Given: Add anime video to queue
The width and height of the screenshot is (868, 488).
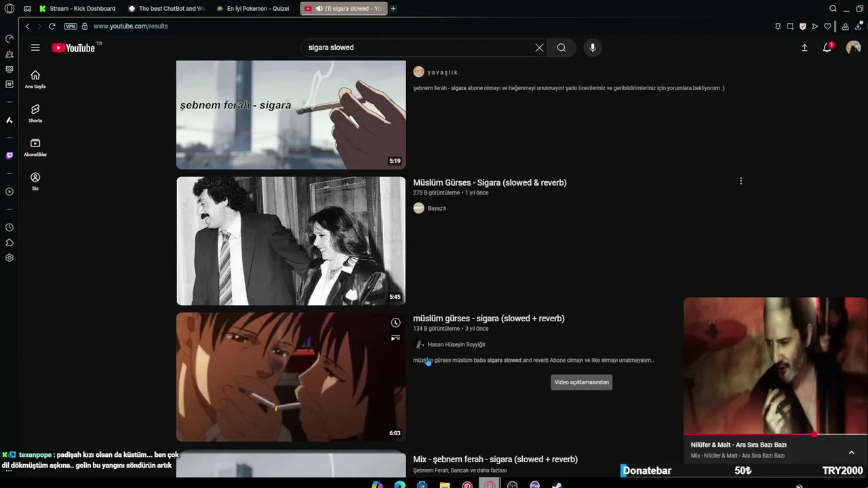Looking at the screenshot, I should pyautogui.click(x=395, y=338).
